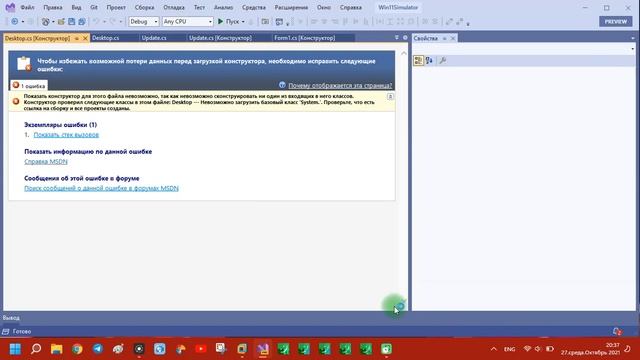Click the 1 ошибка error tab
The height and width of the screenshot is (360, 640).
[29, 86]
